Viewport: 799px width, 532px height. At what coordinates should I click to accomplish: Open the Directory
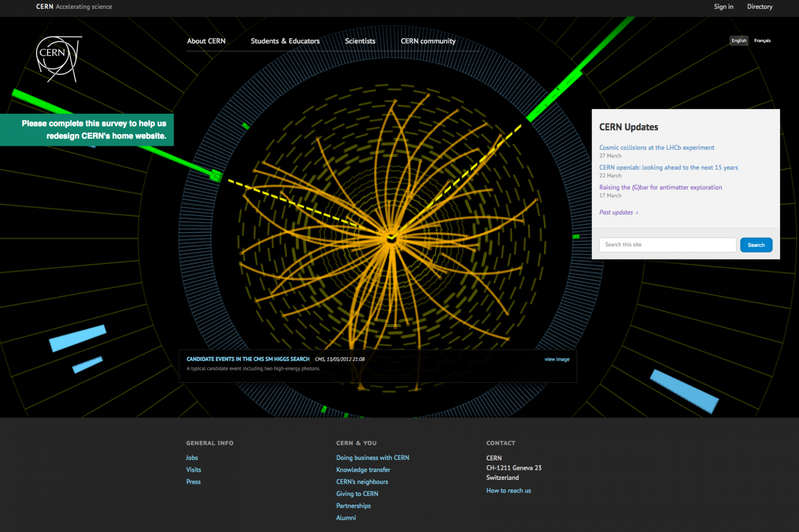click(x=759, y=7)
